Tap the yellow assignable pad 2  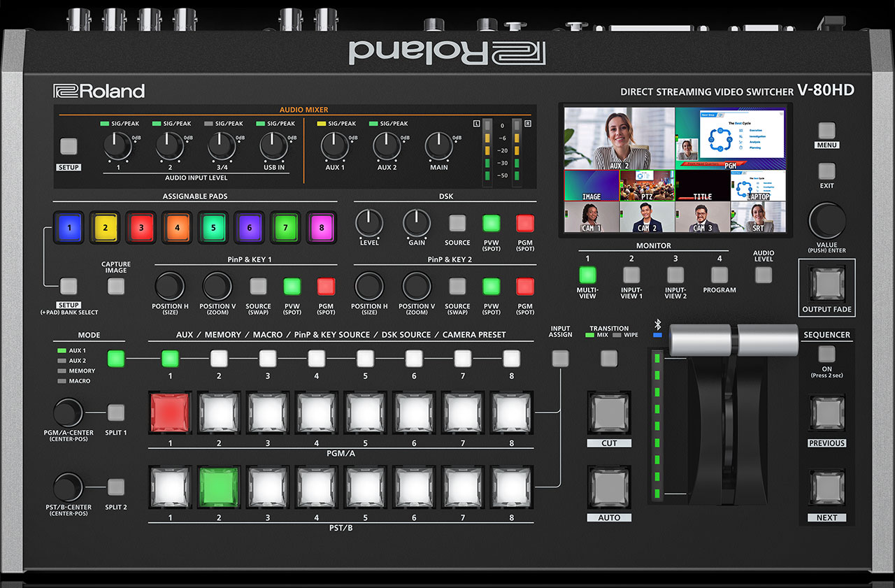(105, 227)
